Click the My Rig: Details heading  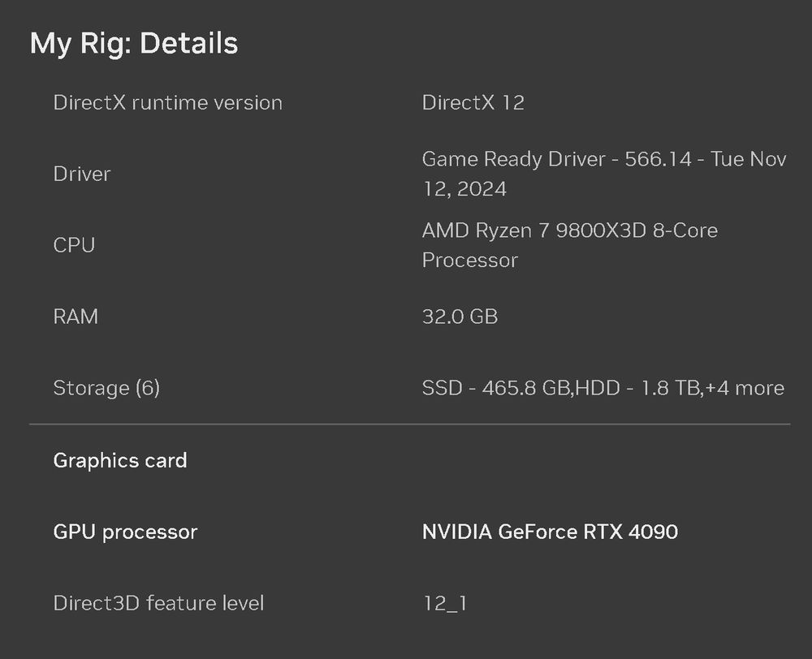click(134, 43)
